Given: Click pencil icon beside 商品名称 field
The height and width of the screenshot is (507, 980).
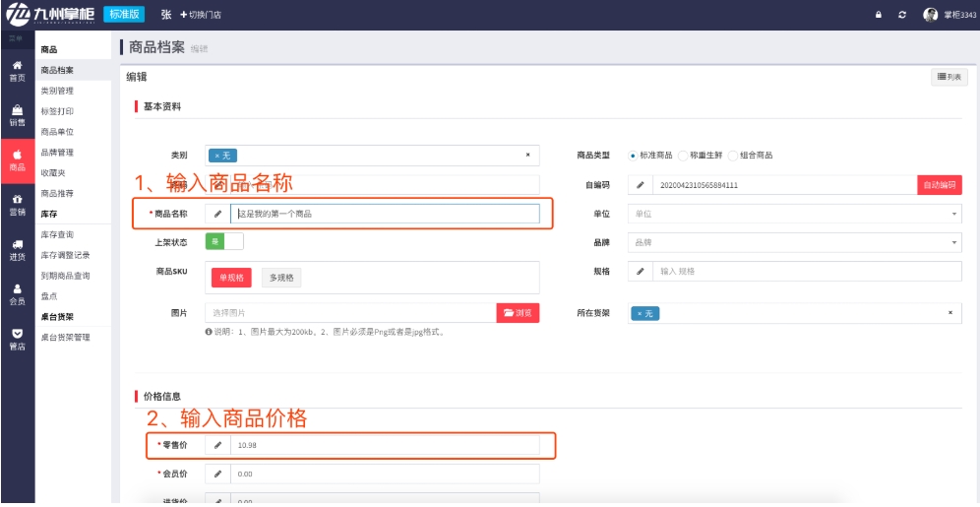Looking at the screenshot, I should (x=217, y=214).
